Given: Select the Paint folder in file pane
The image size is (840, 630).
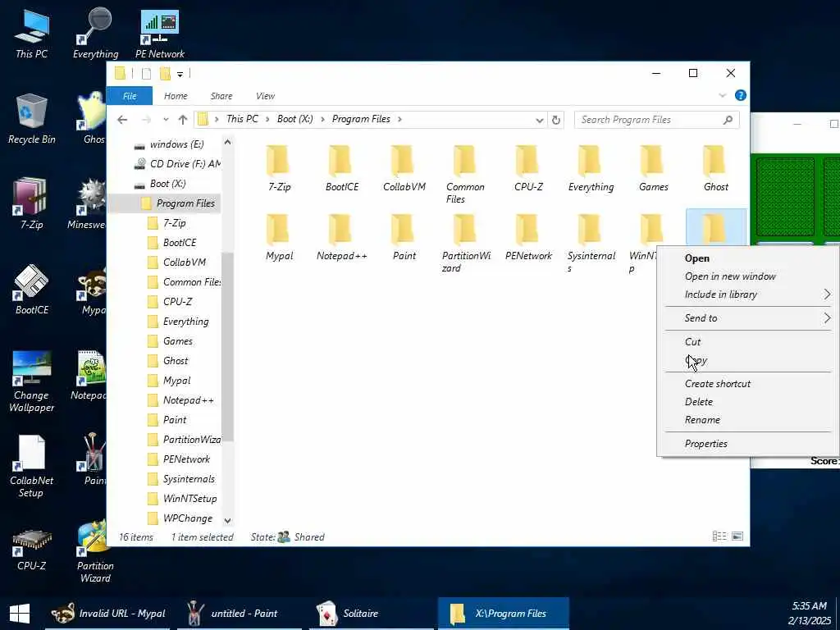Looking at the screenshot, I should 404,237.
